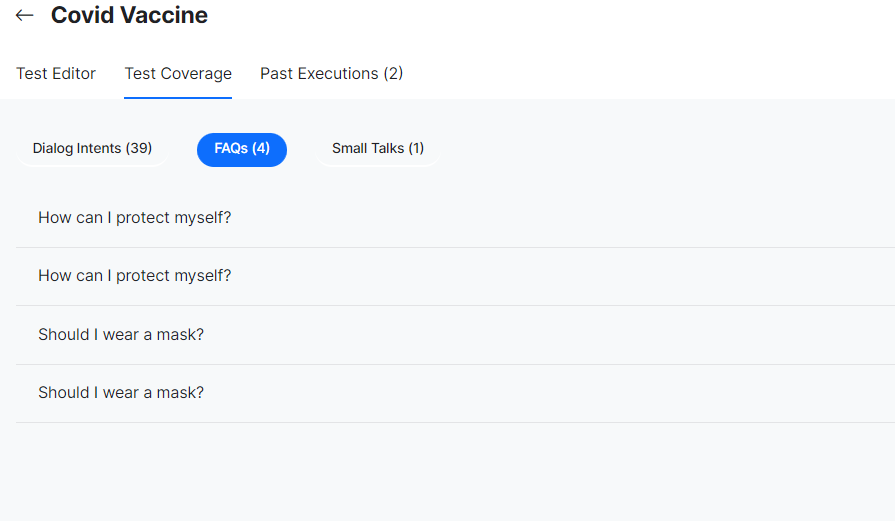Select the FAQs (4) filter pill
Viewport: 895px width, 521px height.
(x=242, y=149)
